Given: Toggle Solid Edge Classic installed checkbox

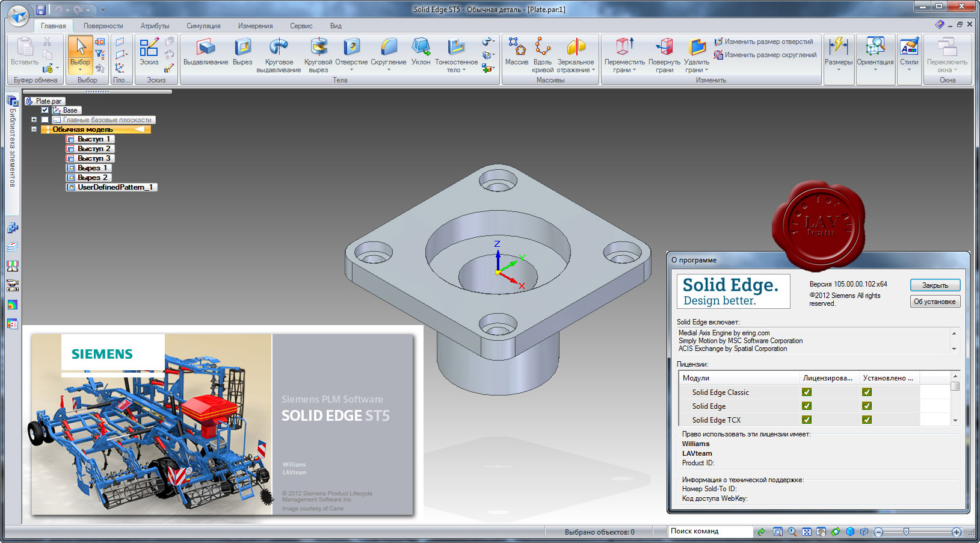Looking at the screenshot, I should tap(867, 392).
